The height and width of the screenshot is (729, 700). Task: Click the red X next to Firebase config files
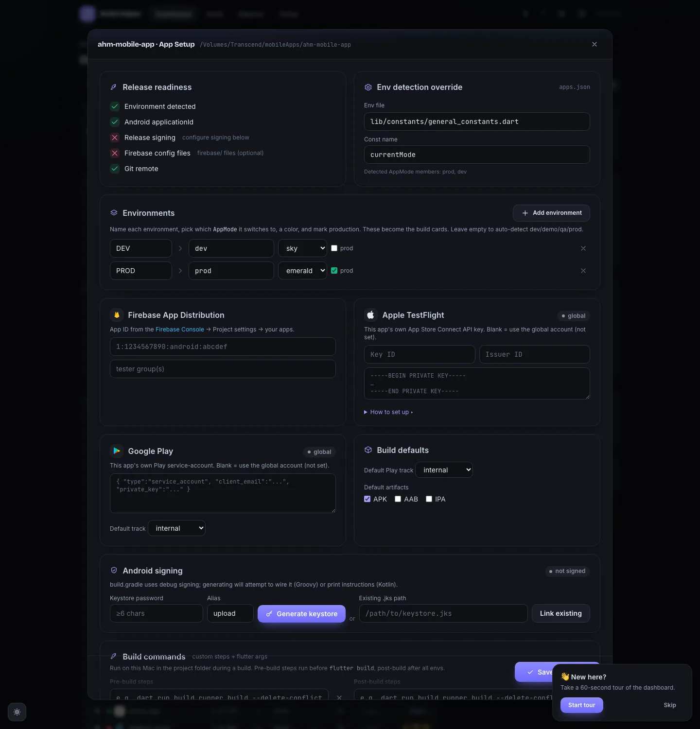tap(115, 153)
